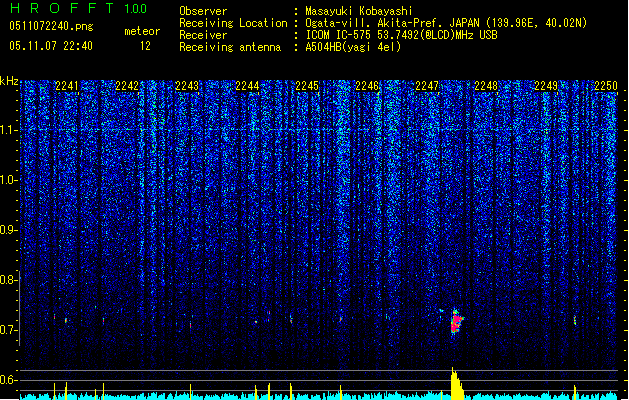Click frequency axis value 1.1
629x400 pixels.
8,130
